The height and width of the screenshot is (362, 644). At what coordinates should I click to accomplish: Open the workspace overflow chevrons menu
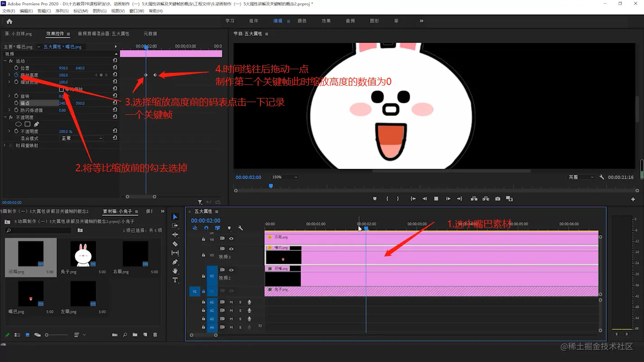[x=421, y=21]
